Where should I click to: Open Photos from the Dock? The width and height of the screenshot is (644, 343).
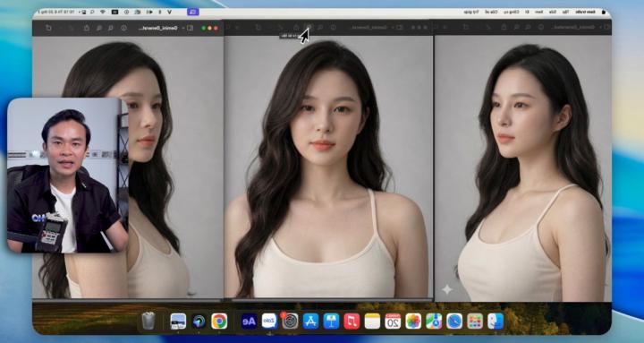[x=413, y=322]
